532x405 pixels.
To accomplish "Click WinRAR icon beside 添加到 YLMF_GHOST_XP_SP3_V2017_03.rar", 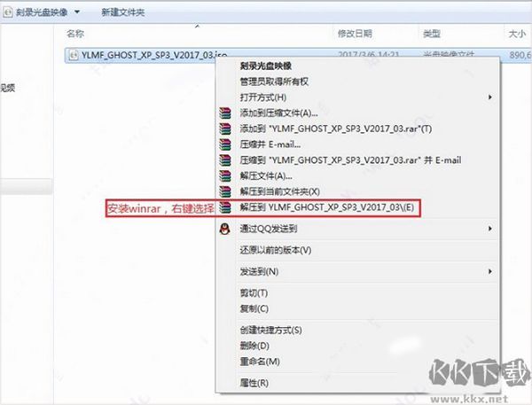I will 225,129.
